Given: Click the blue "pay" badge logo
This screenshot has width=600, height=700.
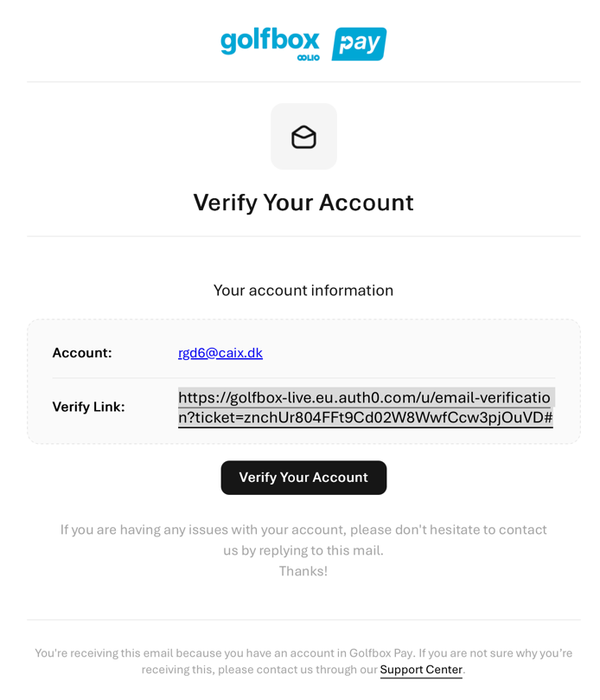Looking at the screenshot, I should tap(359, 44).
